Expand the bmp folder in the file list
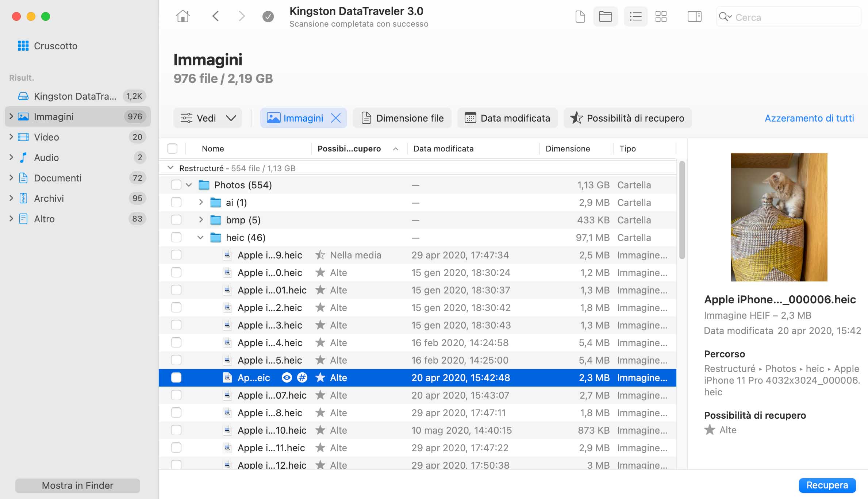 (x=200, y=220)
